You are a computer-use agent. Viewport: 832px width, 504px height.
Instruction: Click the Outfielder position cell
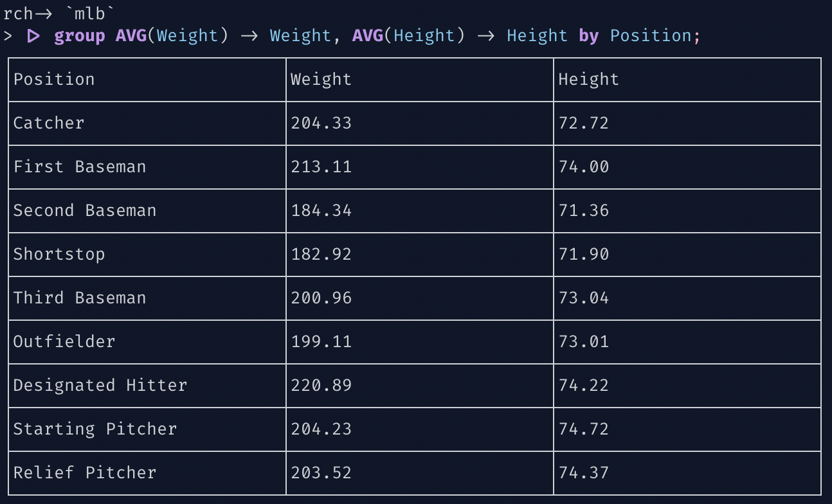point(64,342)
